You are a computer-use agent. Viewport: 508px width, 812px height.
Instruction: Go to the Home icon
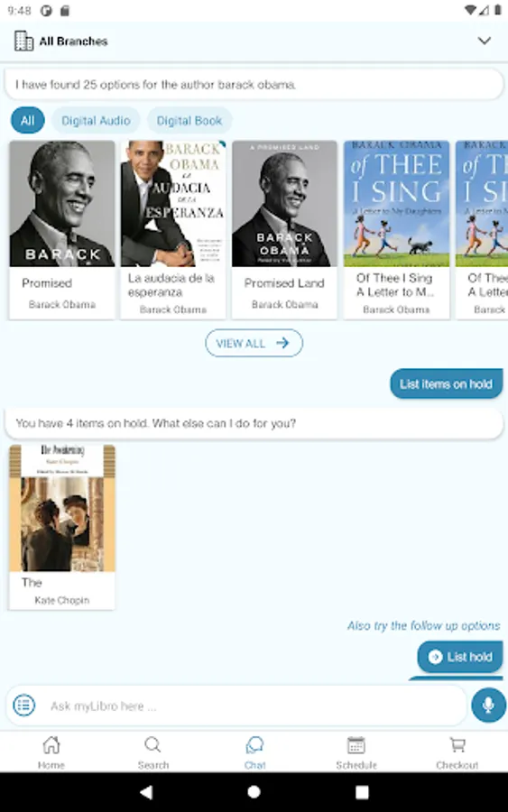(x=51, y=745)
